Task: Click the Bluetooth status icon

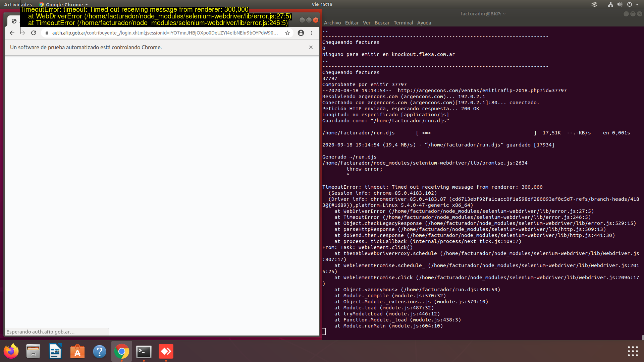Action: point(594,4)
